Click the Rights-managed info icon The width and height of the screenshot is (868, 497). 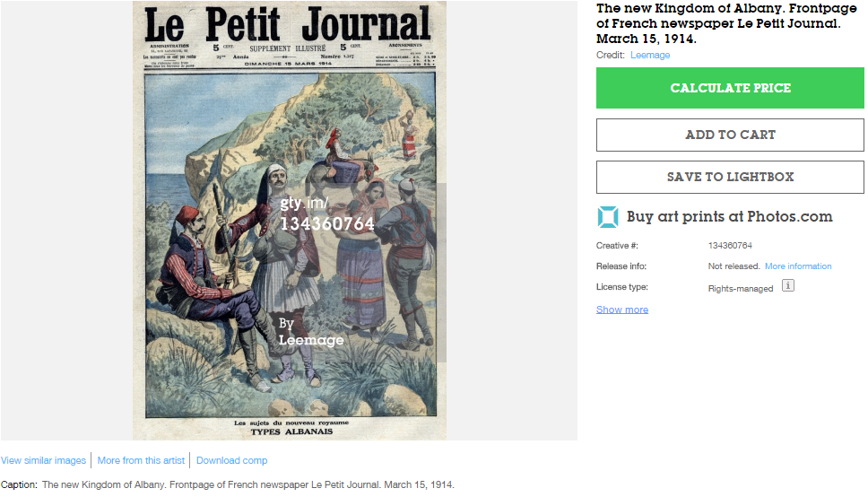click(787, 285)
